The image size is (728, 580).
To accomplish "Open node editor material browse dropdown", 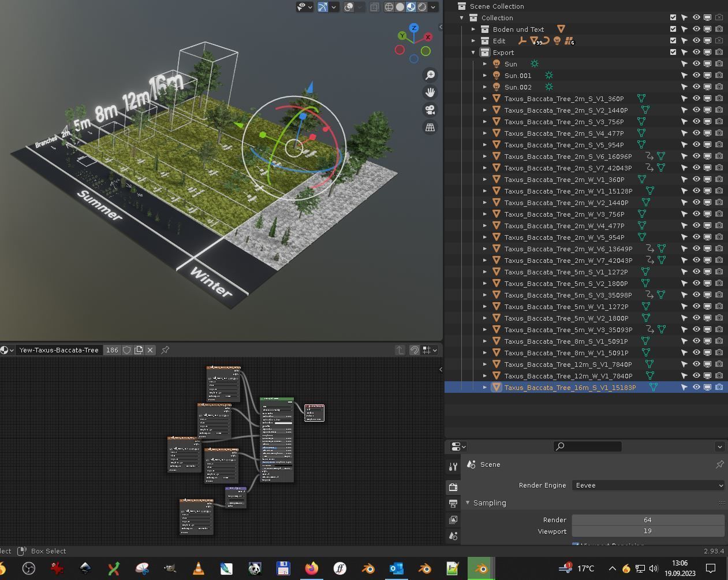I will coord(8,350).
